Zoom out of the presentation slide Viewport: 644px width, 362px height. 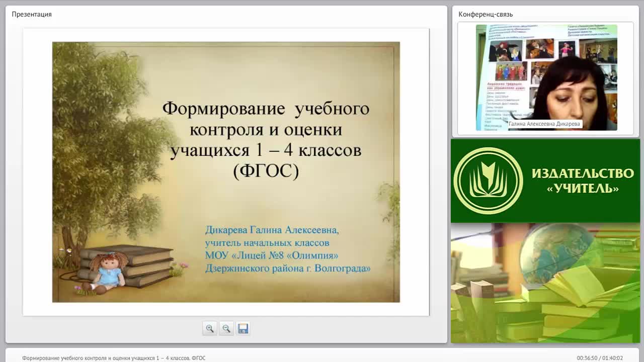click(226, 328)
